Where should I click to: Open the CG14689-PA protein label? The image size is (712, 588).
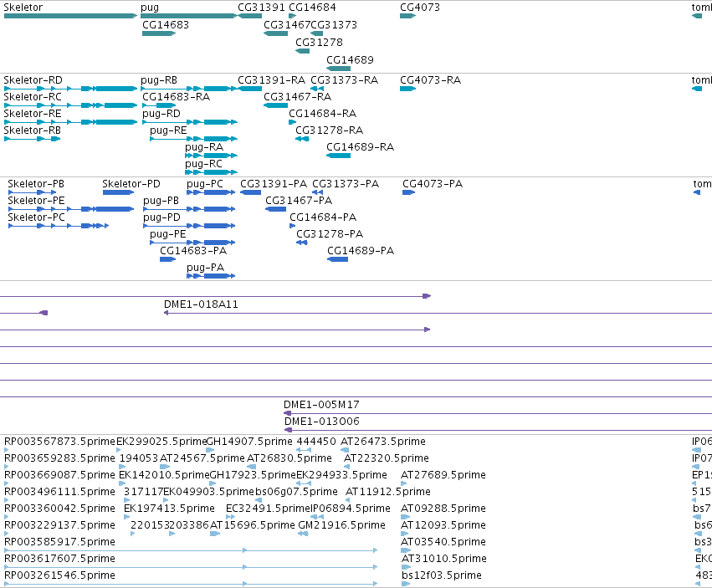tap(361, 251)
